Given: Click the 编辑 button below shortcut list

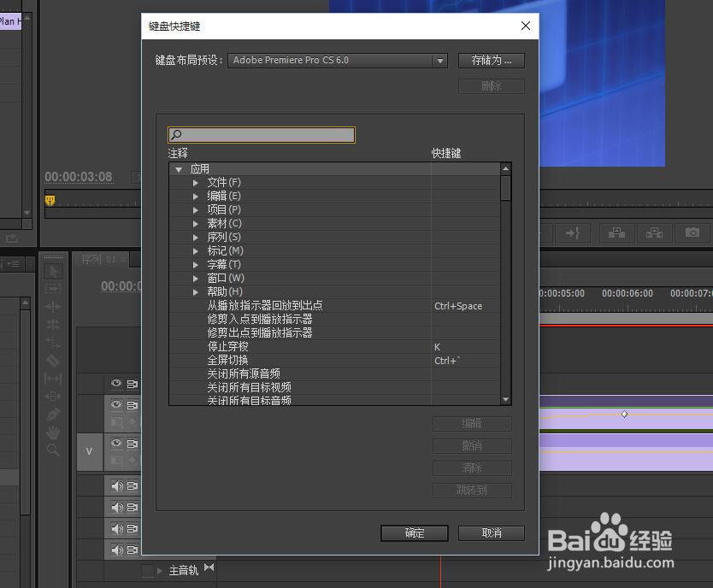Looking at the screenshot, I should [x=472, y=424].
